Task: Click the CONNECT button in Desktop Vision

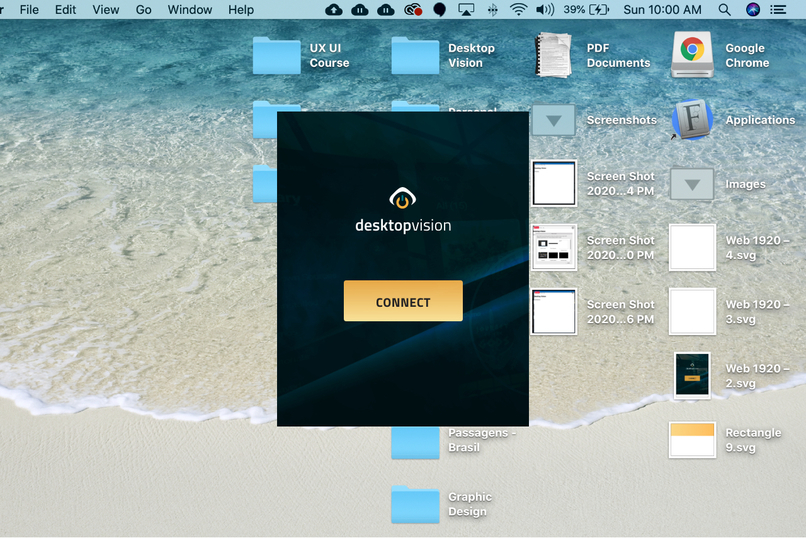Action: click(x=403, y=301)
